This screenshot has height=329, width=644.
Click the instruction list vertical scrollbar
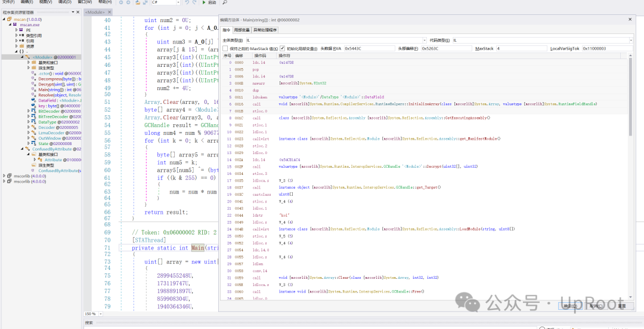click(630, 97)
